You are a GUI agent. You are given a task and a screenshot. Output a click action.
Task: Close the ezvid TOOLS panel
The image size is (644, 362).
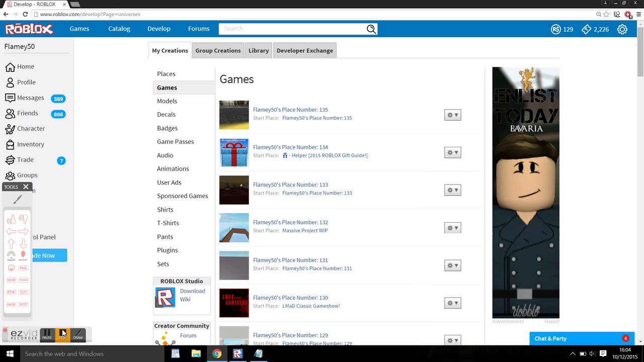pos(26,187)
